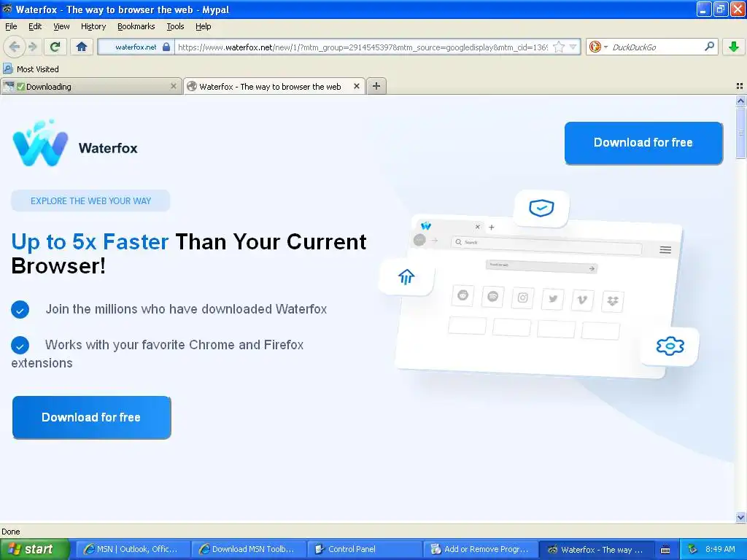Bookmark this page with the star icon
Screen dimensions: 747x560
(x=560, y=47)
